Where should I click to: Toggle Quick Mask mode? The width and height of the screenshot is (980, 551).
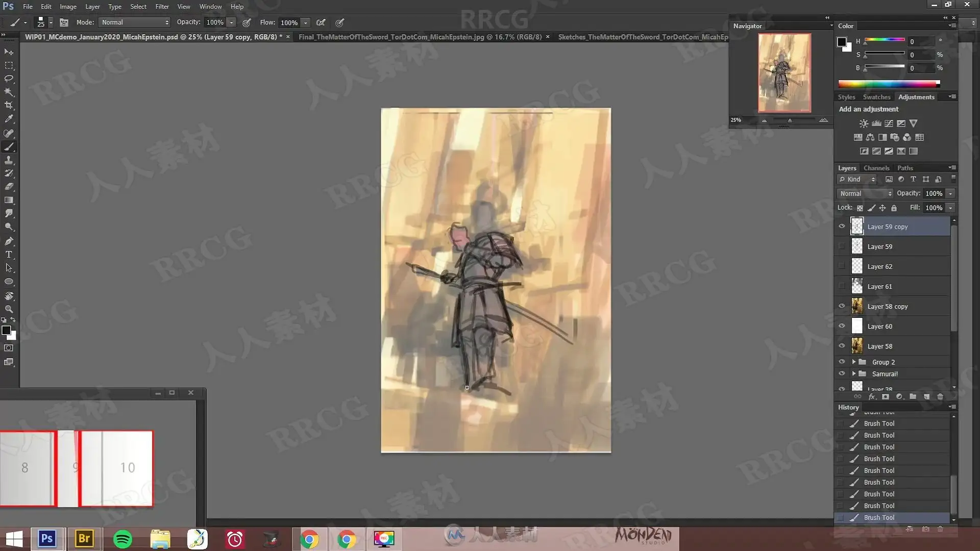(9, 348)
